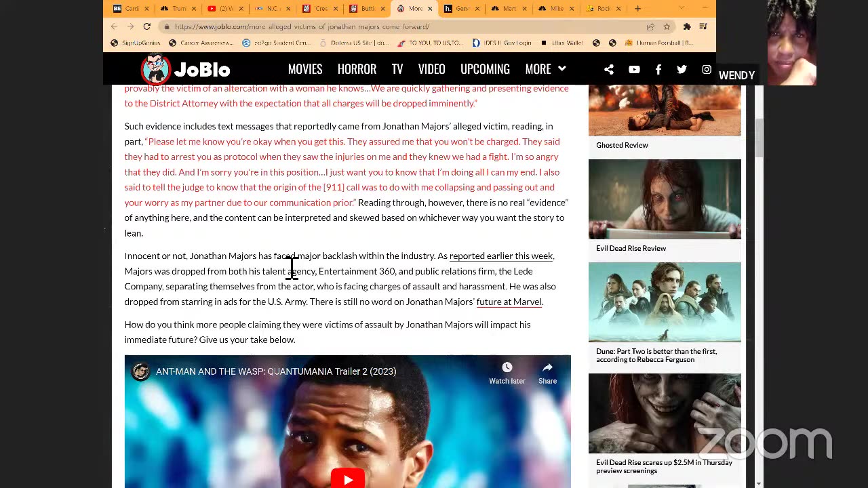Viewport: 868px width, 488px height.
Task: Play the Quantumania trailer video
Action: click(x=348, y=479)
